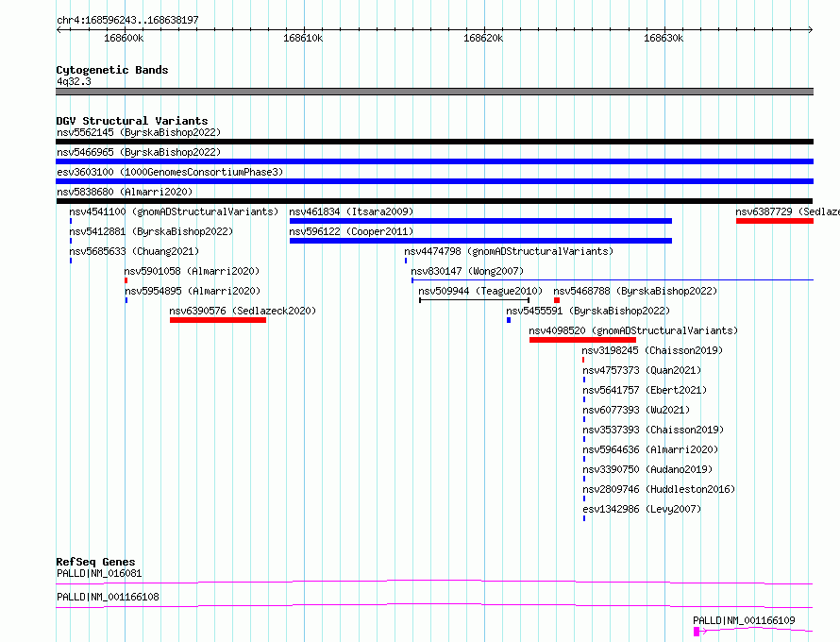Click the gray 4q32.3 cytogenetic band bar
Viewport: 840px width, 642px height.
point(434,92)
